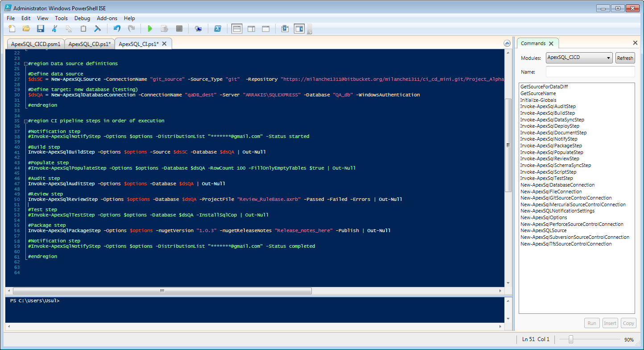The image size is (644, 350).
Task: Show Command Window icon
Action: (x=285, y=29)
